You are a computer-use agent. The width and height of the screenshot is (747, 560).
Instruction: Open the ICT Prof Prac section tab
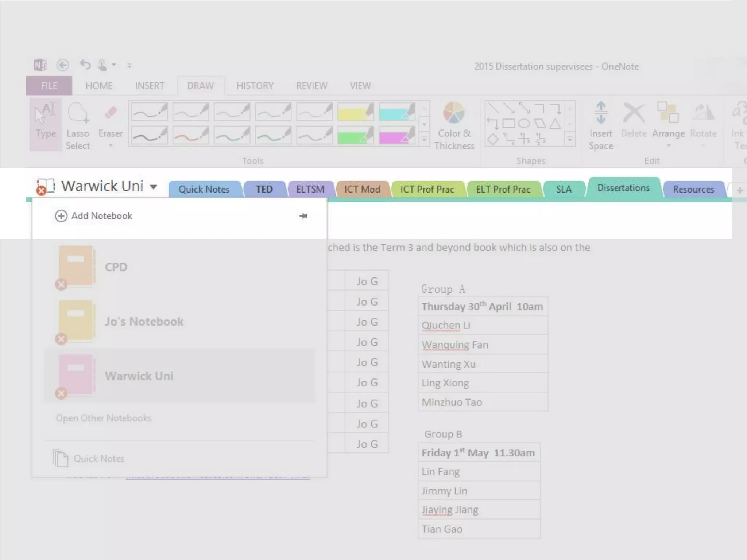(427, 190)
